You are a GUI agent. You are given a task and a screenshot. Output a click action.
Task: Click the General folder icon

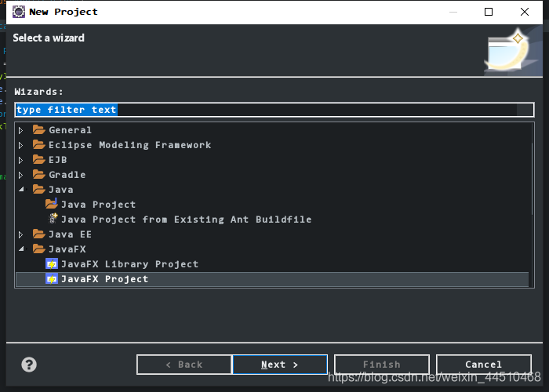tap(39, 130)
